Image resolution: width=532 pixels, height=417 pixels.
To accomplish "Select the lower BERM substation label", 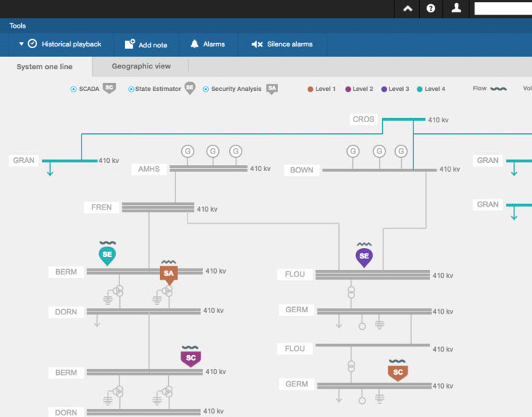I will 66,373.
